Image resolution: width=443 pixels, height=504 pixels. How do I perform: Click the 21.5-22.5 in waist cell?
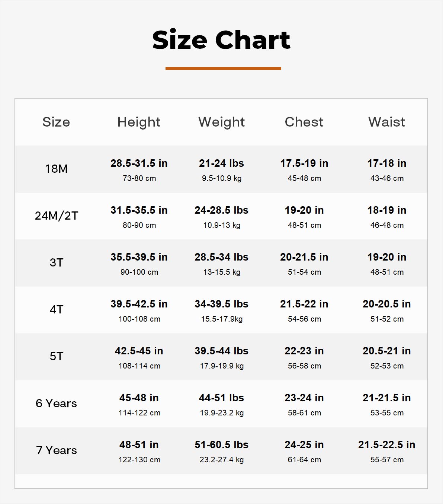387,445
